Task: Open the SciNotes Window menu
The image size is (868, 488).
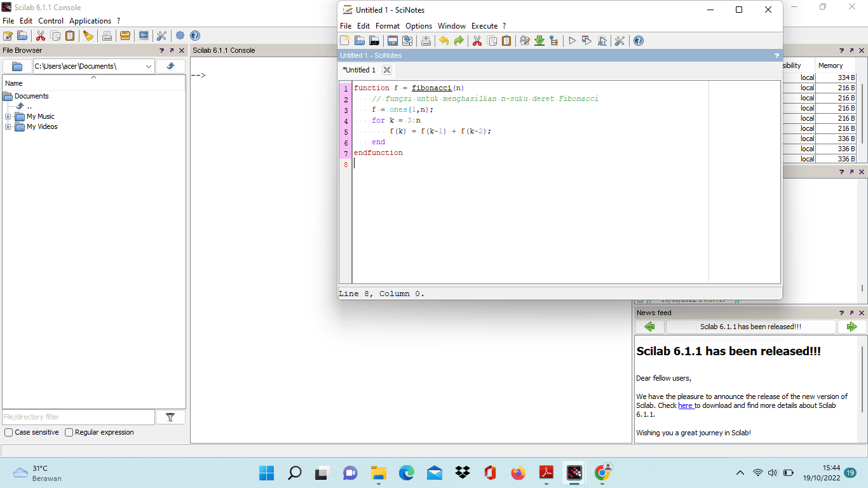Action: [x=452, y=26]
